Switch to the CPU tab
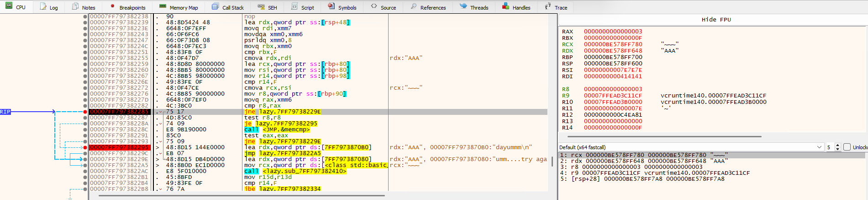Viewport: 868px width, 200px height. click(x=15, y=7)
